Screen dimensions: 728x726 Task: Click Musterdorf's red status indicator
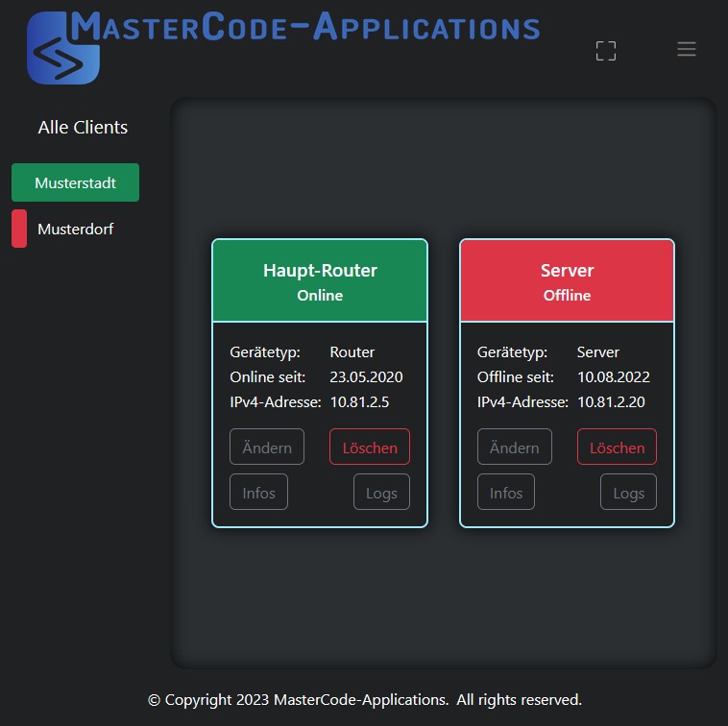point(19,230)
